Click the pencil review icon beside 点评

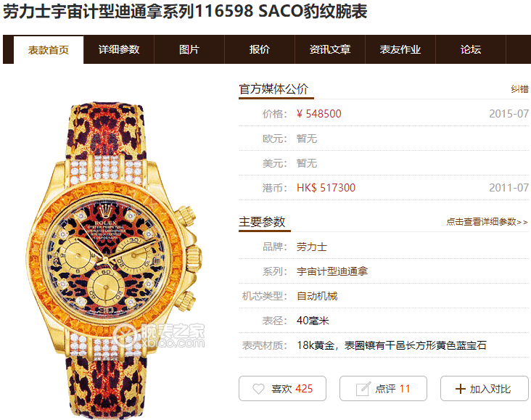363,389
